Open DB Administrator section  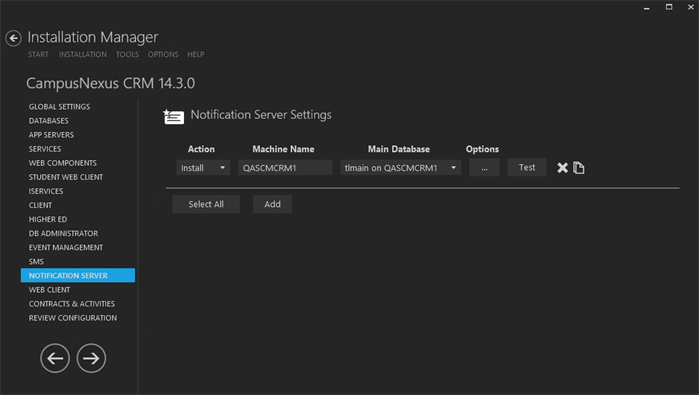tap(63, 234)
